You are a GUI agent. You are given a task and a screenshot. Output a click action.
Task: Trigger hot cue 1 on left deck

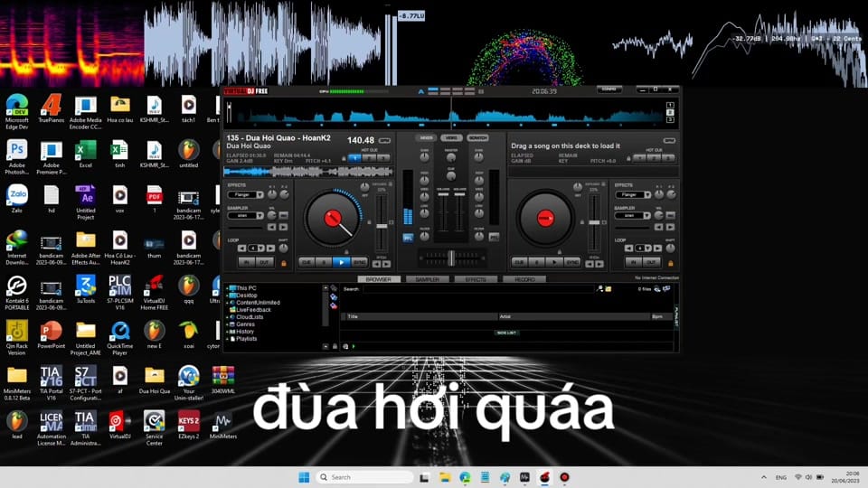(x=354, y=157)
